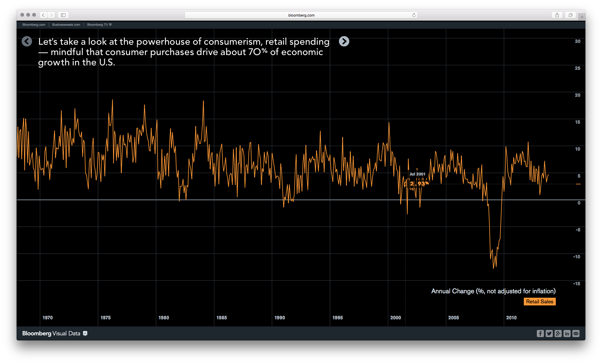Open Businessweek.com from the top navigation
The image size is (602, 364).
66,25
